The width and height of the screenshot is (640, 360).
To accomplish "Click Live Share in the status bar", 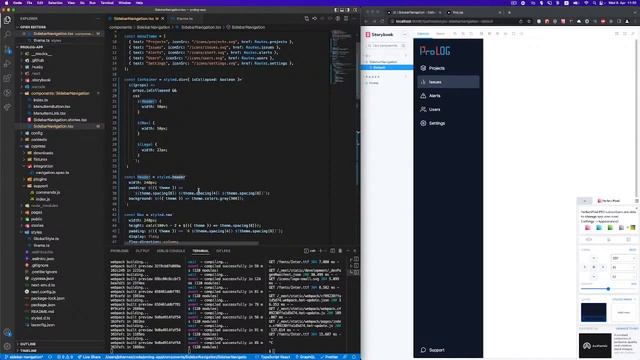I will click(89, 357).
